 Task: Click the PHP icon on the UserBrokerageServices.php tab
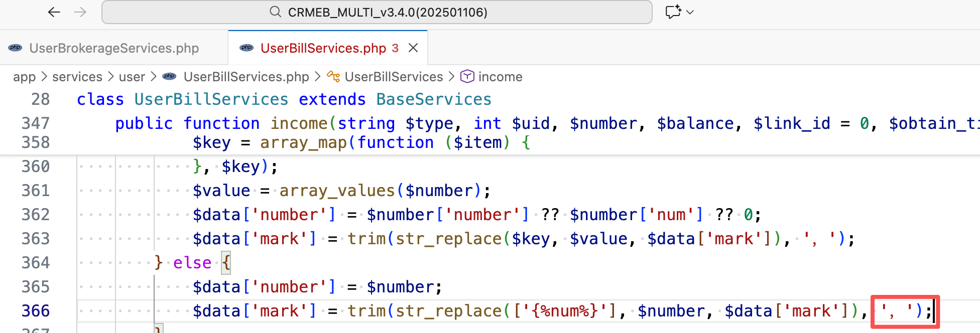coord(15,48)
